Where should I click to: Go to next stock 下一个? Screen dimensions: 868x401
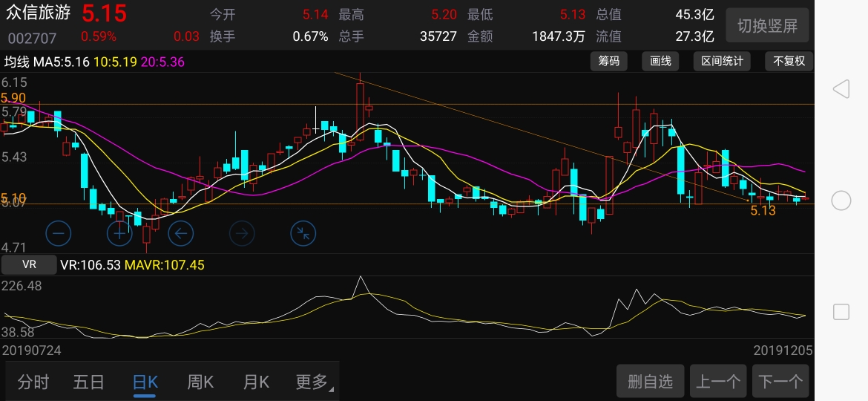coord(780,381)
